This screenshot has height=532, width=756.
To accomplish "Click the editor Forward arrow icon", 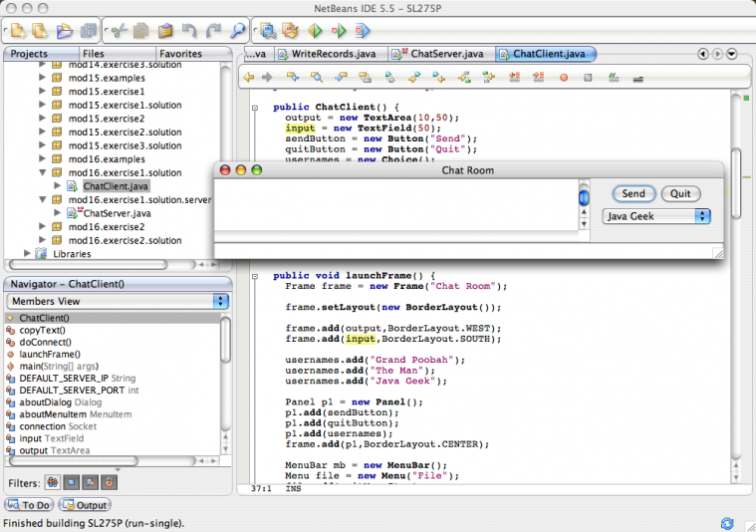I will tap(267, 77).
